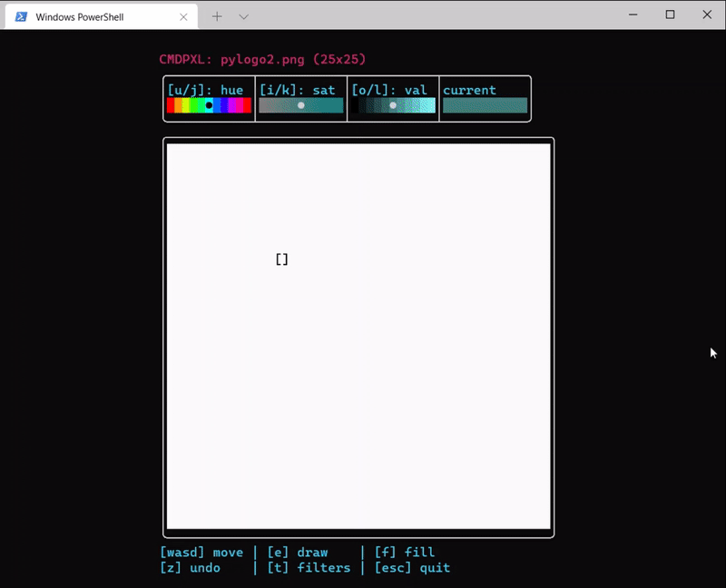
Task: Select the current color preview swatch
Action: [x=485, y=104]
